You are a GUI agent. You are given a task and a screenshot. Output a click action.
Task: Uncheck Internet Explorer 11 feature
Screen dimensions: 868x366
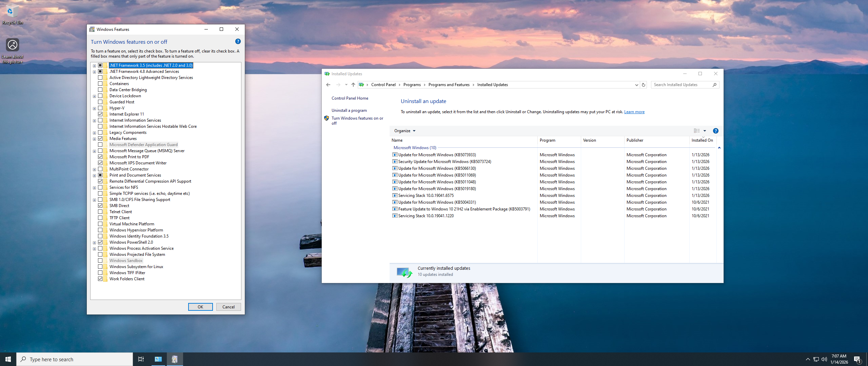click(100, 114)
